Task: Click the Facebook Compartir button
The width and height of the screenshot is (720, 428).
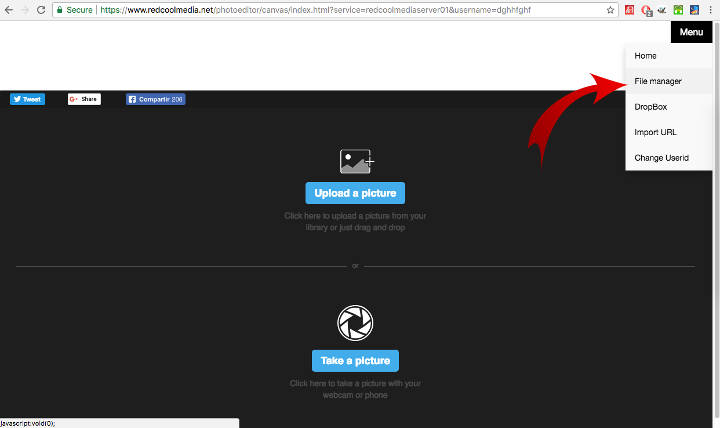Action: [x=155, y=99]
